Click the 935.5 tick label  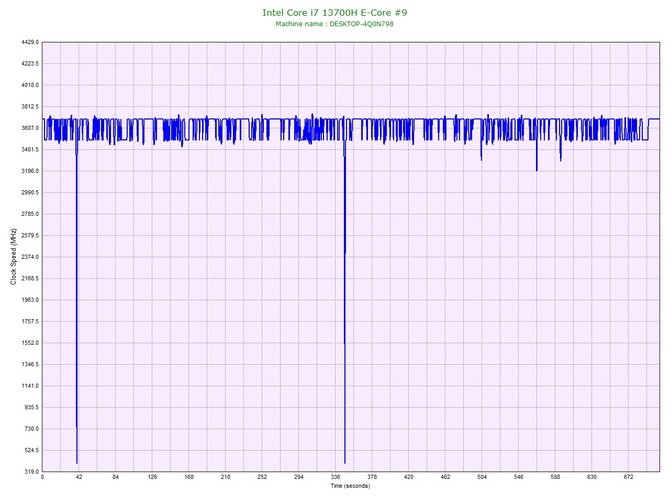tap(31, 407)
